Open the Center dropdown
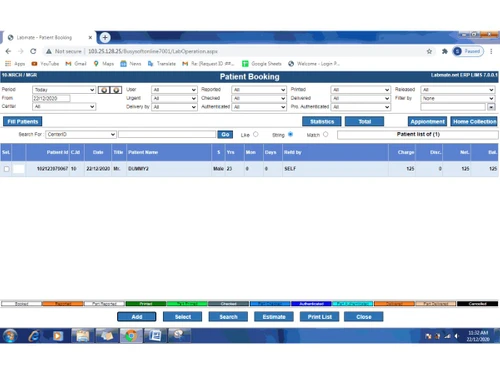Image resolution: width=500 pixels, height=375 pixels. pos(64,107)
